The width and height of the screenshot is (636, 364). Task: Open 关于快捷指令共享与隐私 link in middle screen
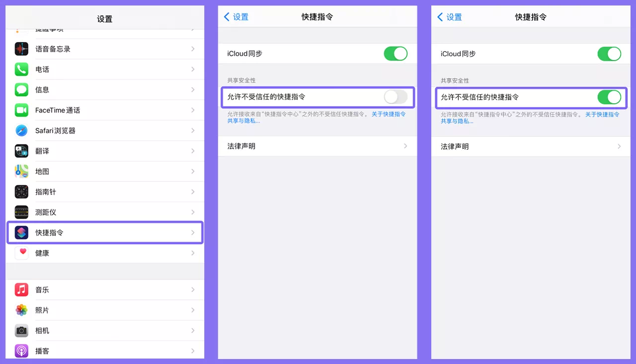click(389, 114)
